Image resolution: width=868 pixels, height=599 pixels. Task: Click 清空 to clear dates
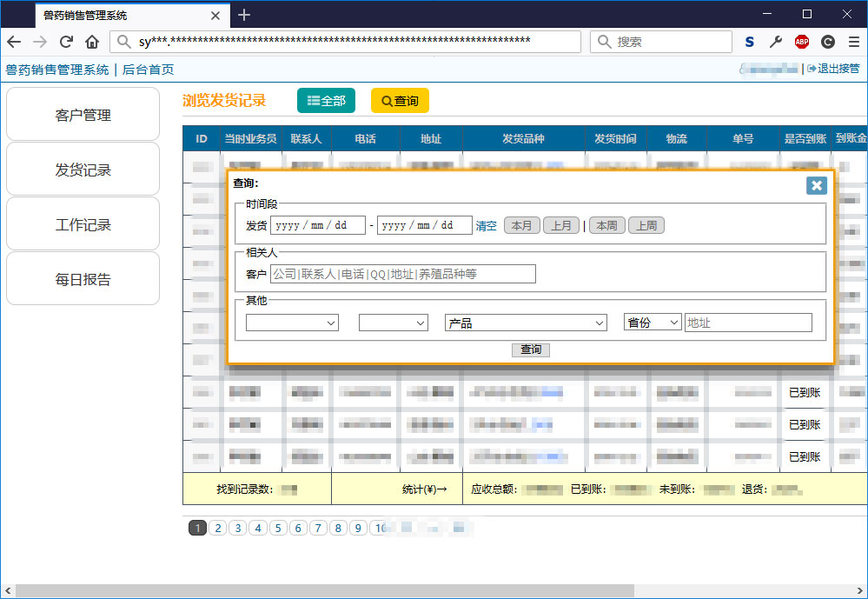[x=486, y=226]
